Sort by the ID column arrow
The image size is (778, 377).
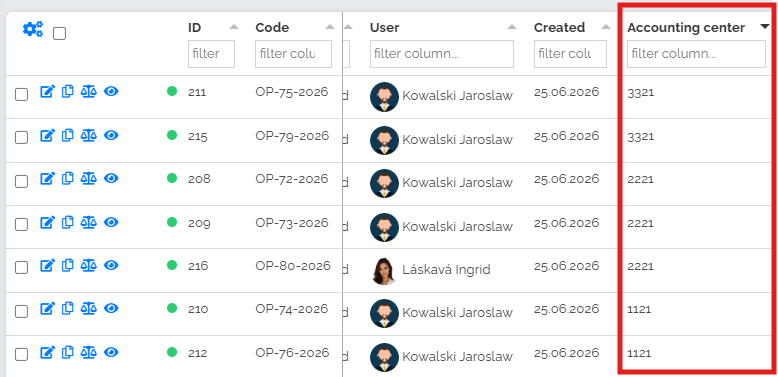234,27
